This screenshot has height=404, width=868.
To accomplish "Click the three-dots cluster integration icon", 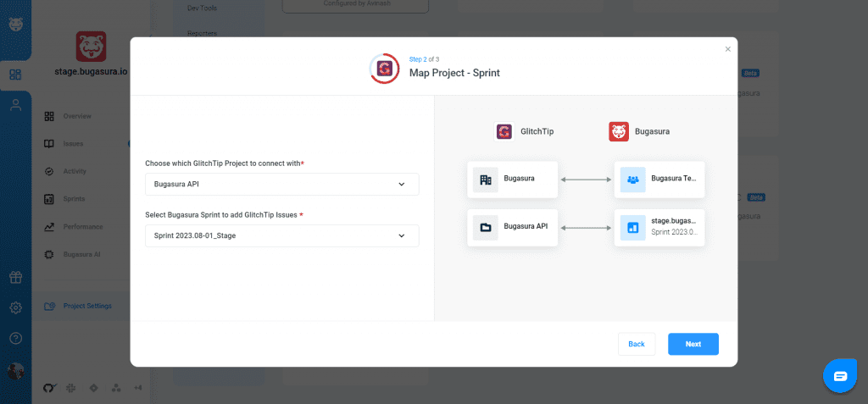I will point(116,389).
